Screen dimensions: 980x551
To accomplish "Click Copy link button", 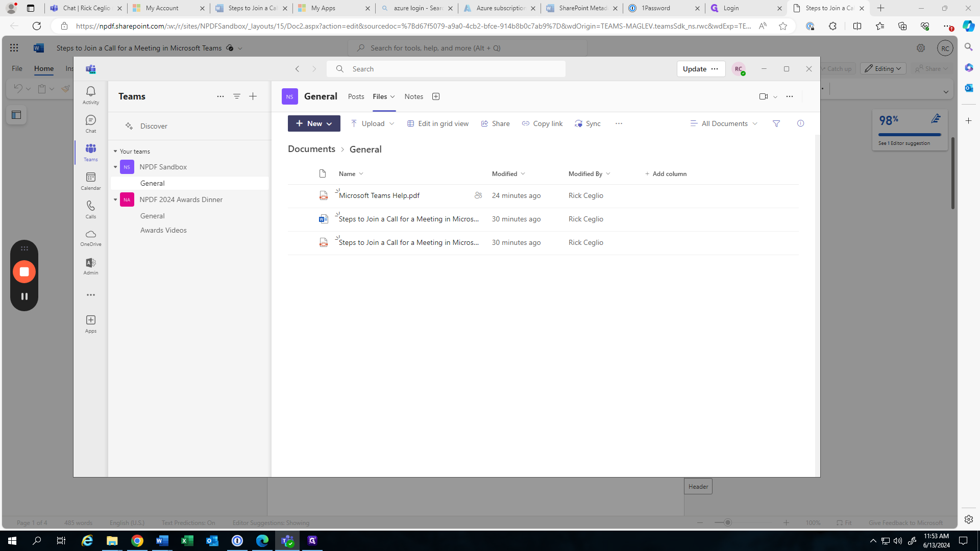I will pyautogui.click(x=542, y=123).
